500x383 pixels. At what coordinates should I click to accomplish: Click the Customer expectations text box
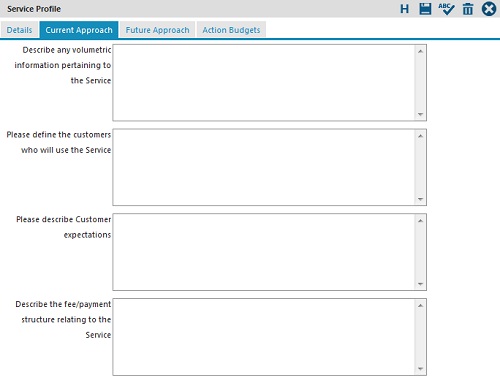tap(269, 252)
